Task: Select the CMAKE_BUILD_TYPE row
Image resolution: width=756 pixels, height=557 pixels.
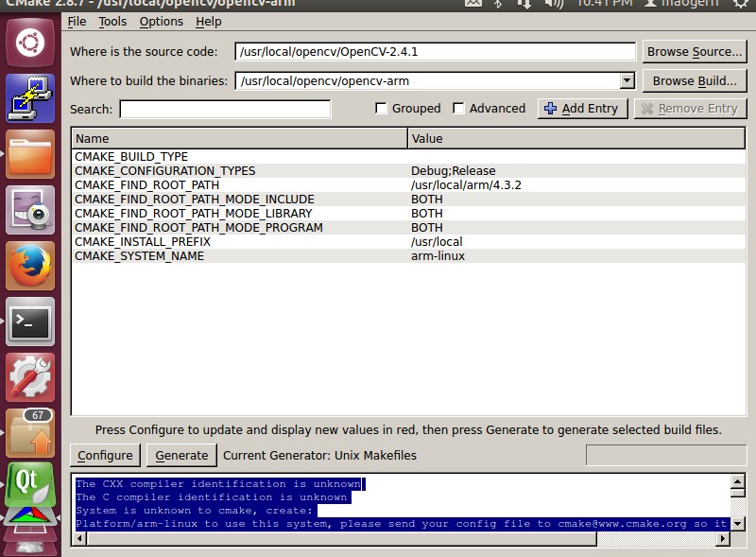Action: [x=408, y=157]
